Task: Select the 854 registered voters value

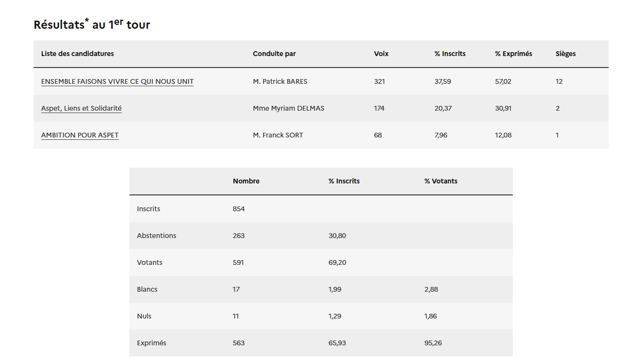Action: tap(239, 209)
